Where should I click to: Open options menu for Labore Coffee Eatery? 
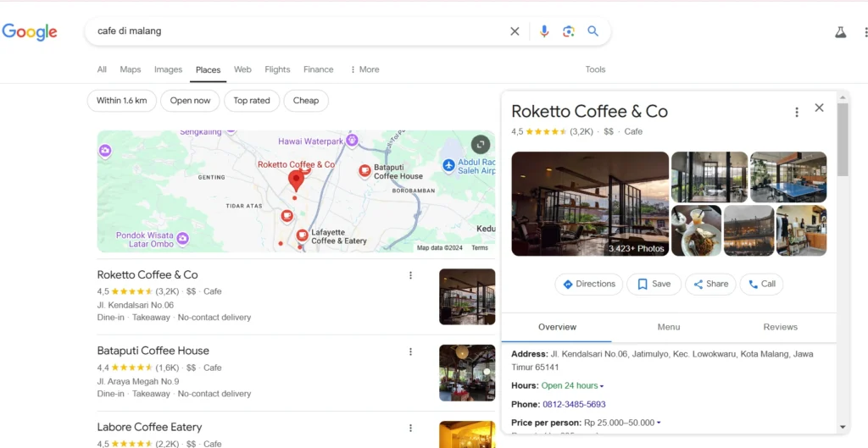pyautogui.click(x=411, y=428)
